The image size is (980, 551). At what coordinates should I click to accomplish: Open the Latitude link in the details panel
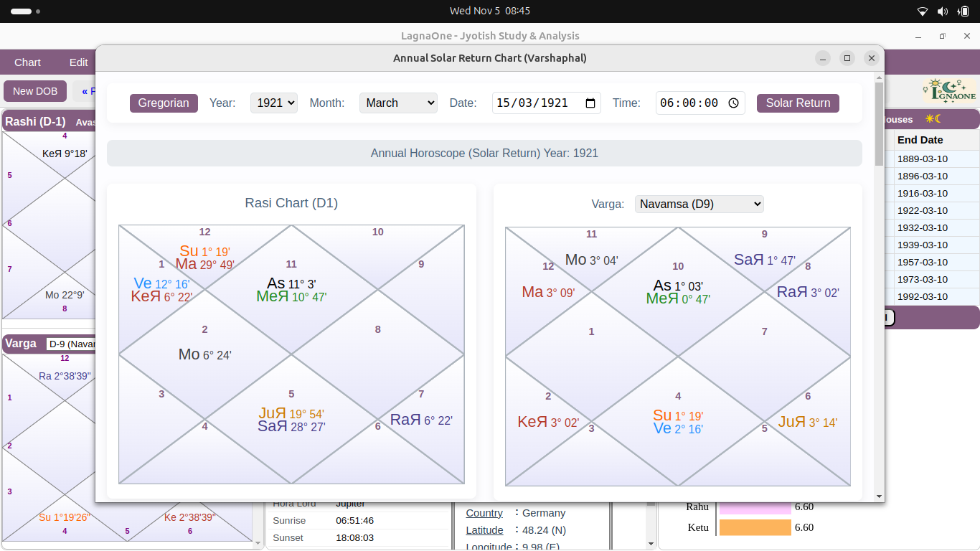tap(484, 530)
